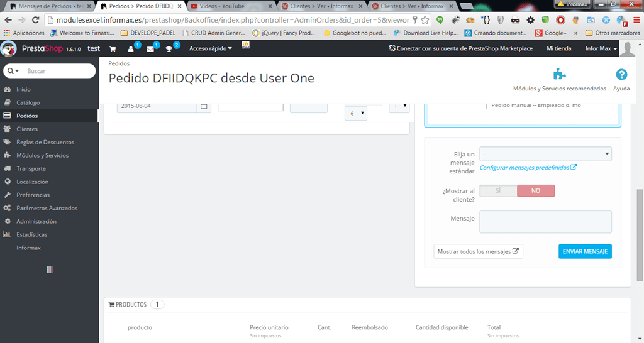Open Módulos y Servicios recomendados puzzle icon
The width and height of the screenshot is (644, 343).
point(559,74)
